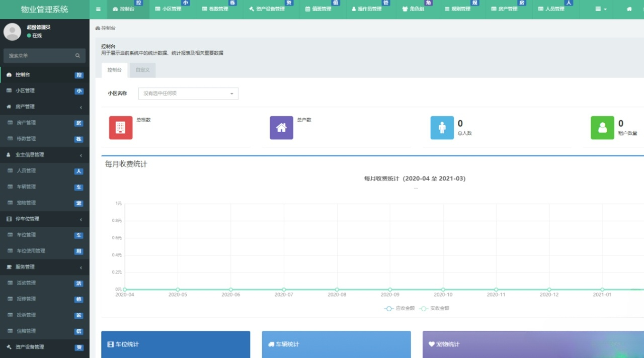Collapse the 服务管理 sidebar group
The width and height of the screenshot is (644, 358).
45,267
